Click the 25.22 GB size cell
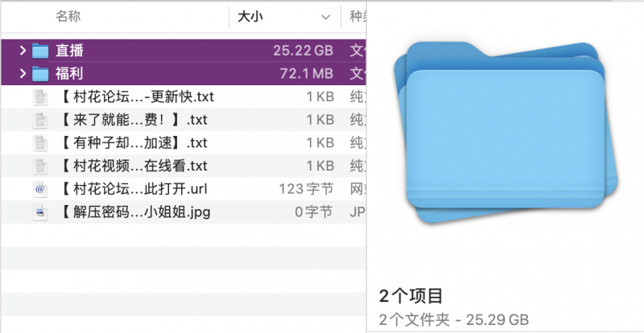Viewport: 644px width, 333px height. point(303,51)
